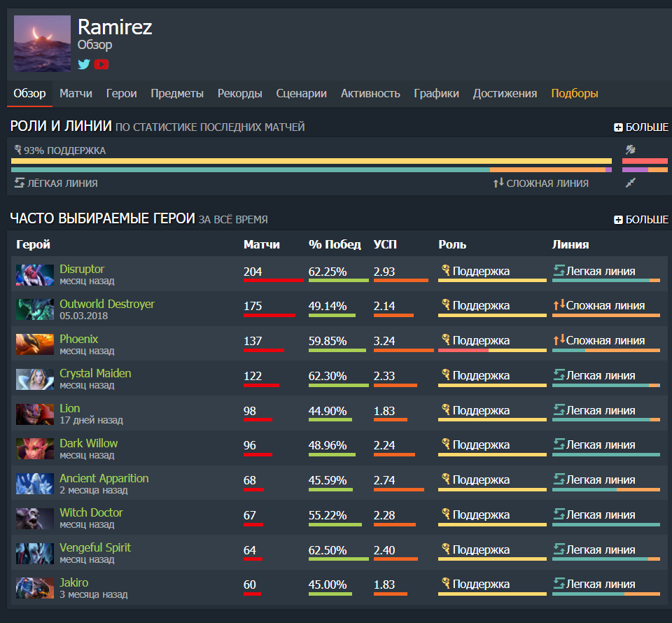Click the Crystal Maiden hero portrait
Viewport: 672px width, 623px height.
point(35,379)
